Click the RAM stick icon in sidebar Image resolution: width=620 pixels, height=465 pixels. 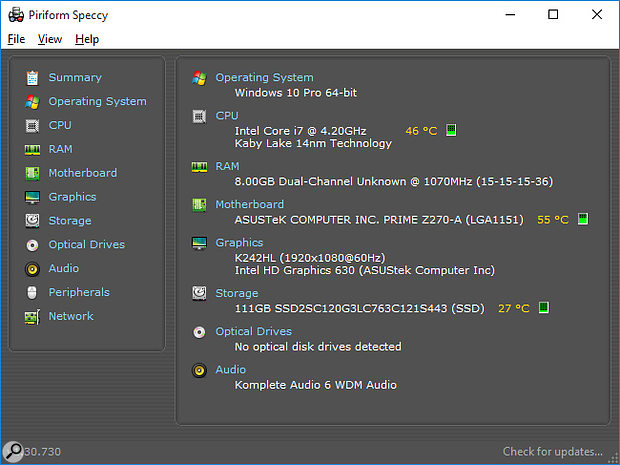point(32,149)
